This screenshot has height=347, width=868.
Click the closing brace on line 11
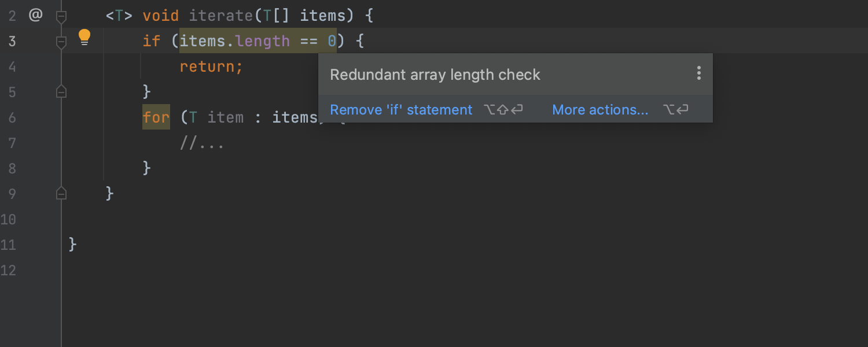tap(73, 245)
